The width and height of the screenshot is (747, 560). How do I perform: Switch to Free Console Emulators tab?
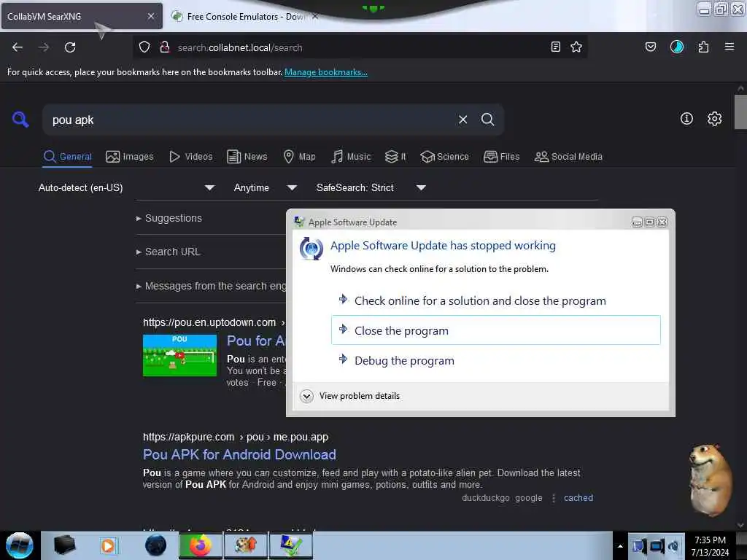coord(245,17)
